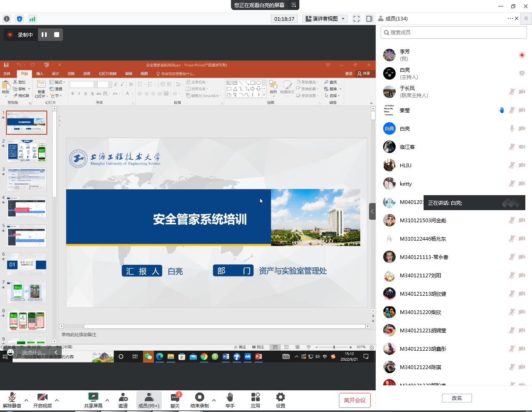Enter full screen mode
The width and height of the screenshot is (532, 412).
[x=356, y=19]
